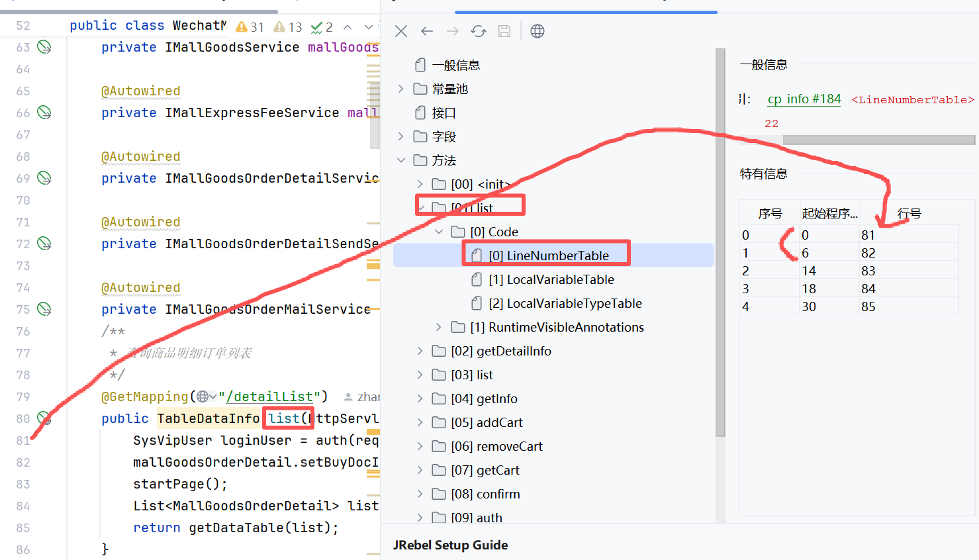Open the cp_info #184 link

[804, 99]
